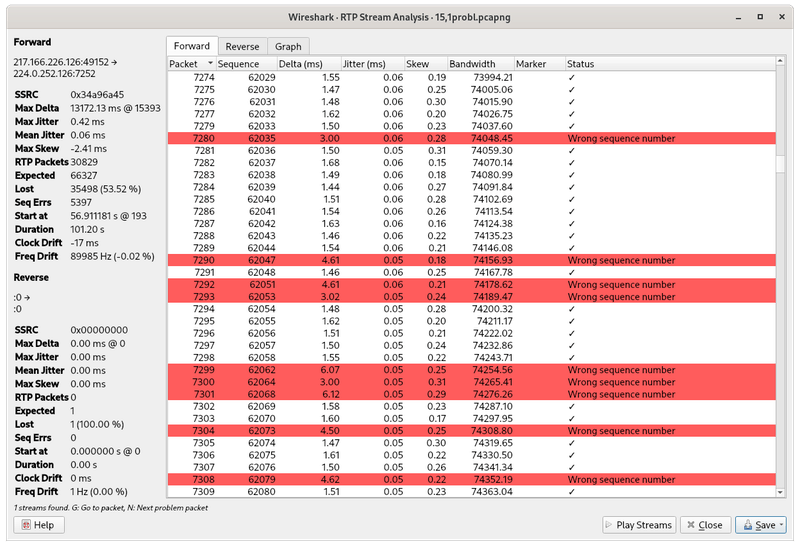Click the scrollbar down arrow
Screen dimensions: 800x547
[780, 492]
